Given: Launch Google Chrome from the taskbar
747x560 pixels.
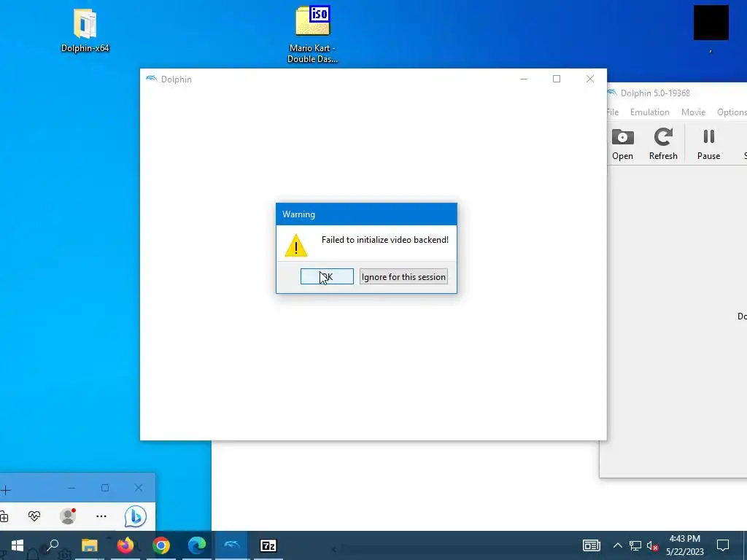Looking at the screenshot, I should coord(161,545).
